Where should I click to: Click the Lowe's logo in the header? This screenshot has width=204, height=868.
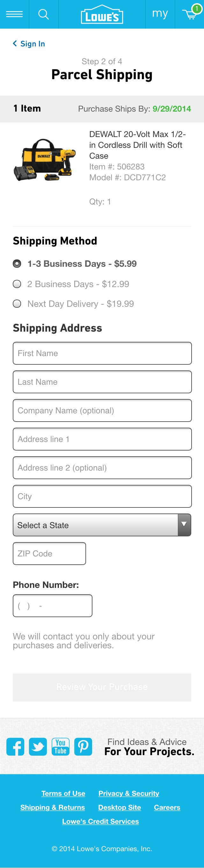click(102, 14)
